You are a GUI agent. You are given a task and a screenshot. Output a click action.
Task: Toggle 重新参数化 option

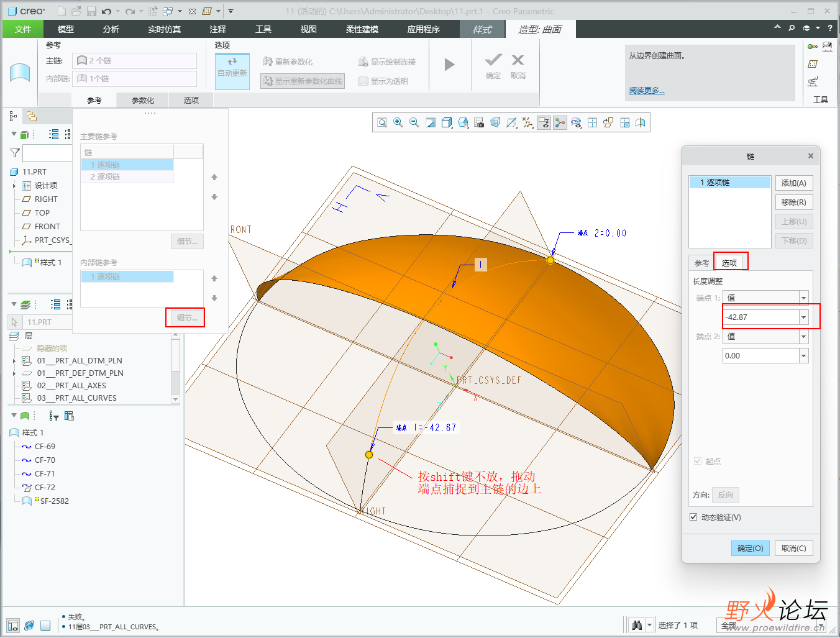pos(288,62)
